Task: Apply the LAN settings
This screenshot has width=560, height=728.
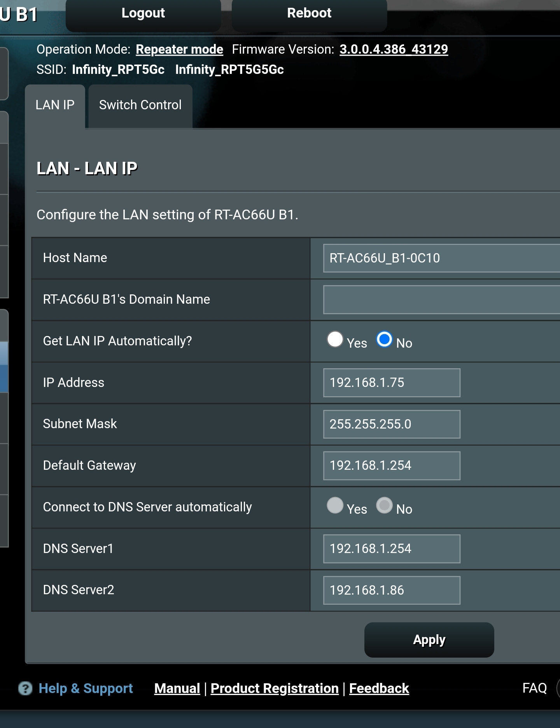Action: point(429,640)
